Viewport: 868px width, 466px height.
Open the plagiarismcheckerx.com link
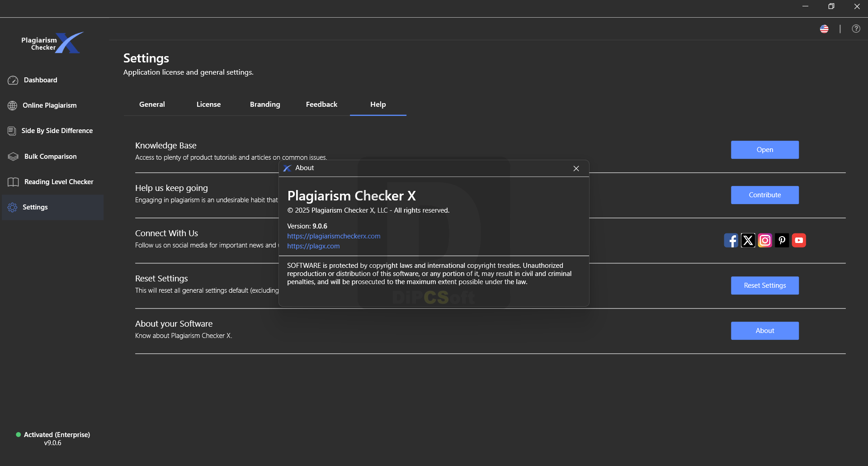click(x=334, y=236)
